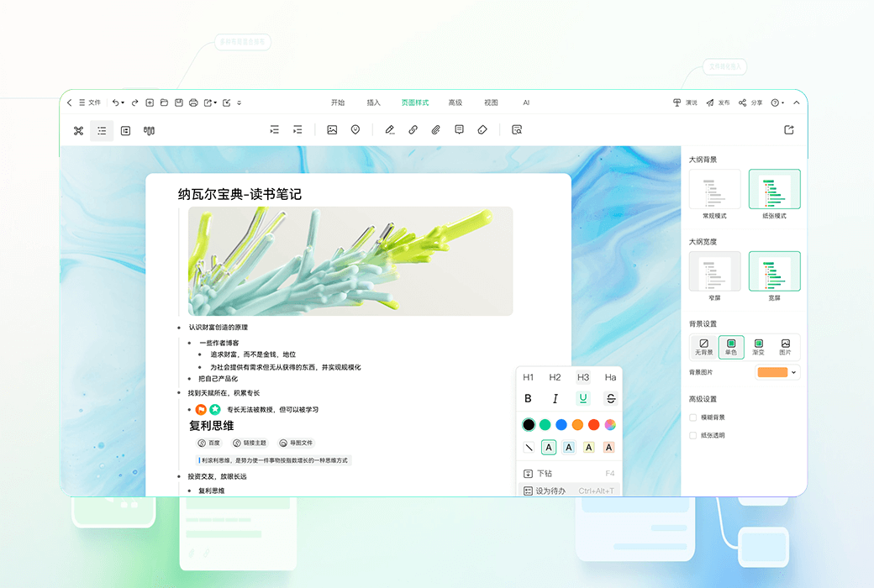Open the slide card view icon
This screenshot has height=588, width=874.
point(125,130)
